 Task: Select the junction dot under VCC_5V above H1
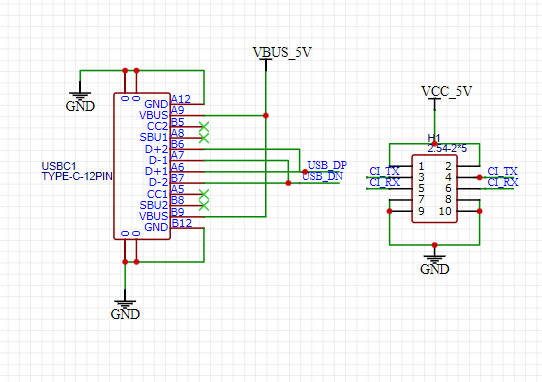tap(434, 143)
